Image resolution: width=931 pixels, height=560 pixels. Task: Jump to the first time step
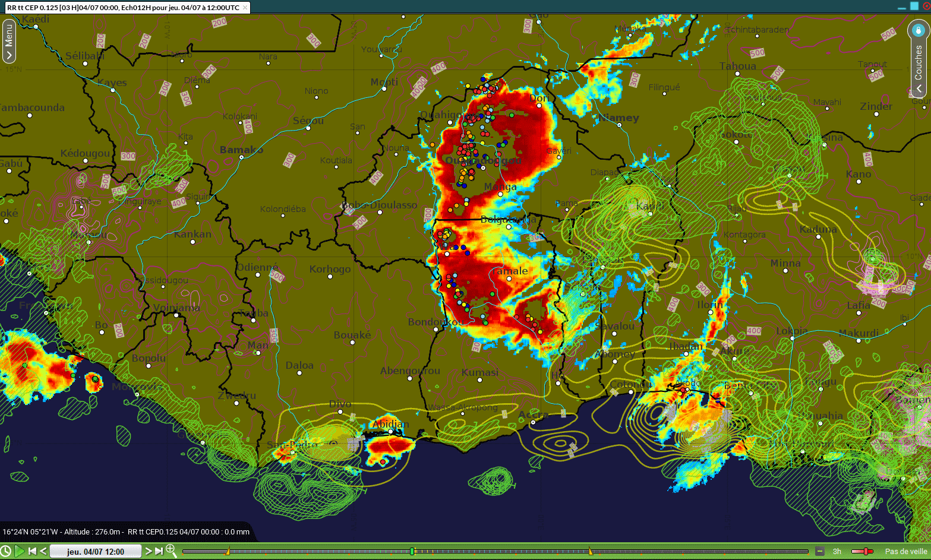click(x=33, y=551)
